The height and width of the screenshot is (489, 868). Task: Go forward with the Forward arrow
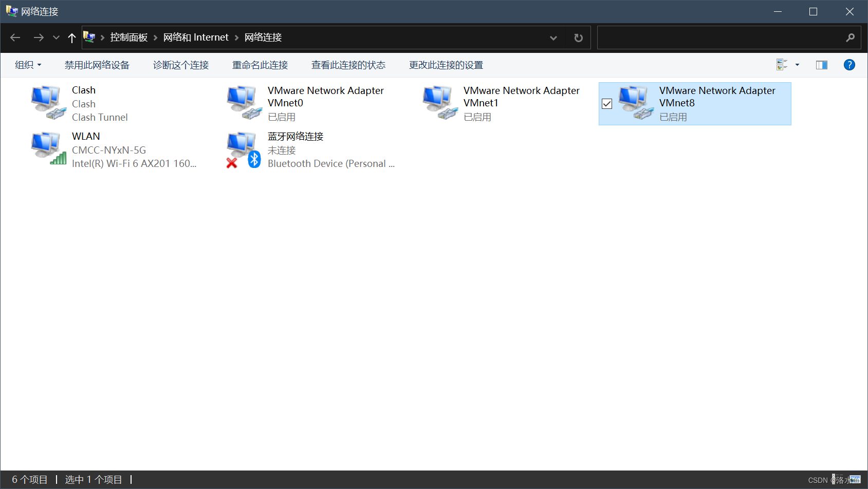[x=39, y=37]
